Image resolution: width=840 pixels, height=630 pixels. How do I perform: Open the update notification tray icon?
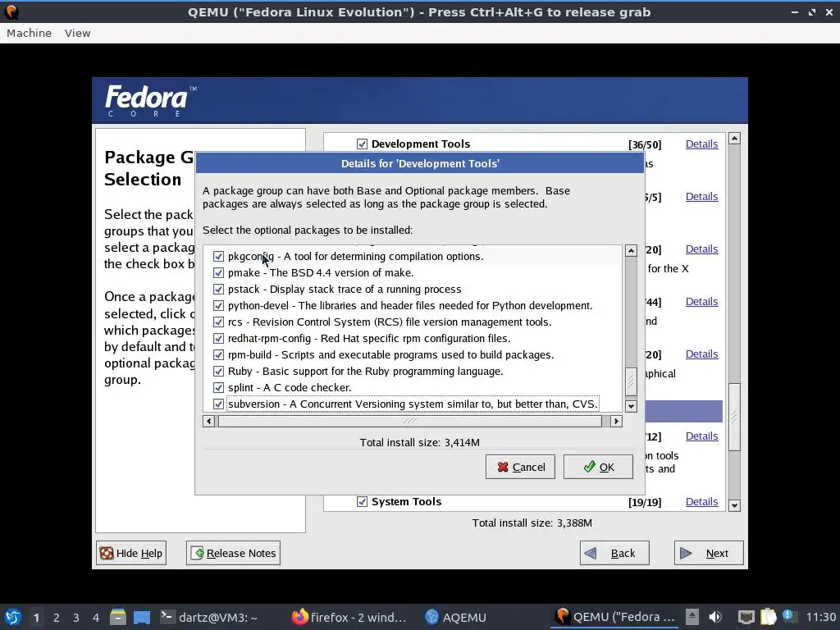(x=789, y=616)
